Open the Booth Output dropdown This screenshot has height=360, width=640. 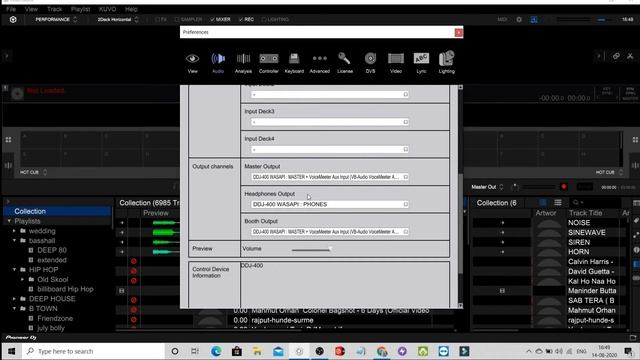(x=330, y=231)
